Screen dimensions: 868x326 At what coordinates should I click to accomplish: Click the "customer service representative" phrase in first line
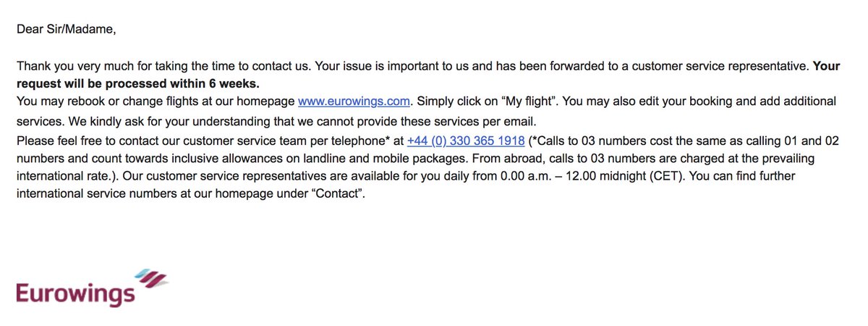click(x=720, y=65)
